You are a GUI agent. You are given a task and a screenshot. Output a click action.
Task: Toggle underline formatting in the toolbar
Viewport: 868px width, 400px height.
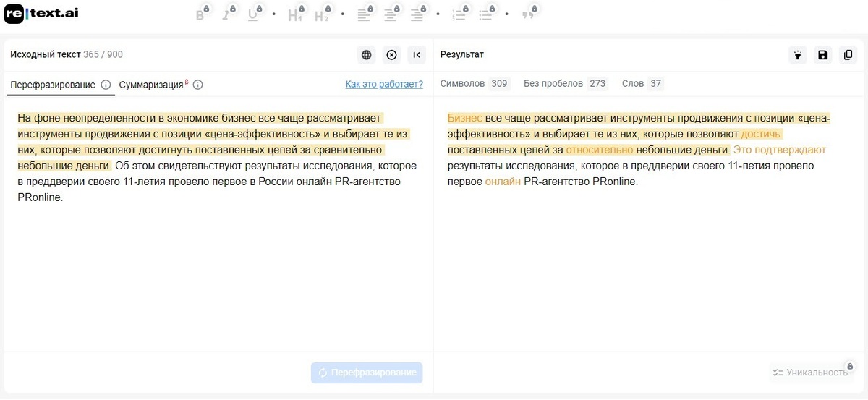pos(252,15)
